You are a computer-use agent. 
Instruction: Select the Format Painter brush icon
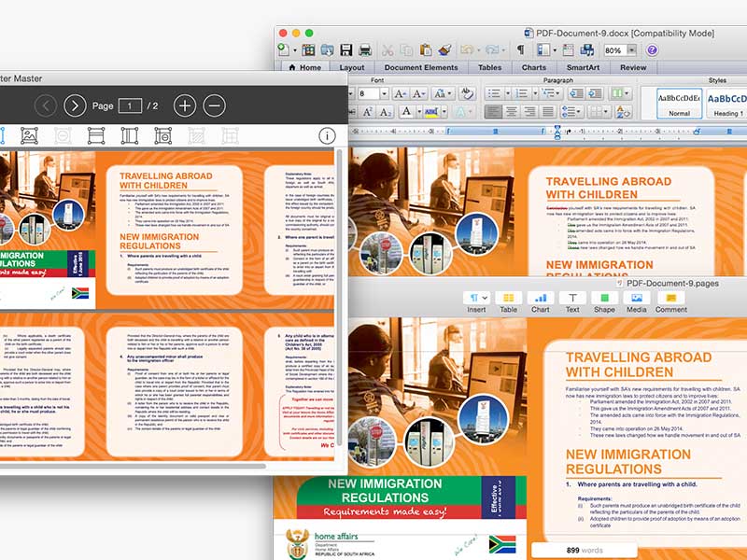(444, 49)
